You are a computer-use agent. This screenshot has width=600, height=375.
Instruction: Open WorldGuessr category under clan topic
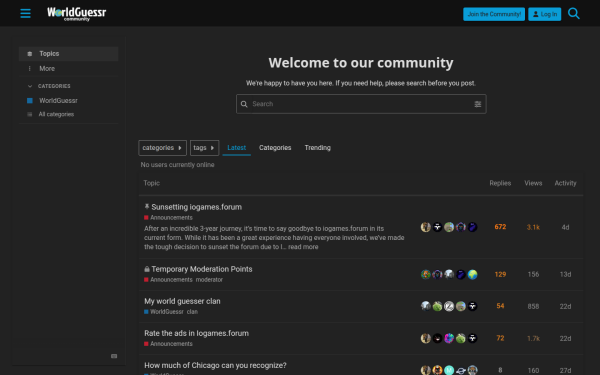tap(164, 312)
